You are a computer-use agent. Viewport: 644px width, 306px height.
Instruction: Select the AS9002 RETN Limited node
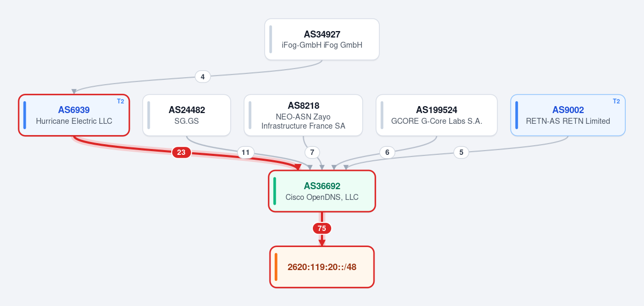point(568,115)
